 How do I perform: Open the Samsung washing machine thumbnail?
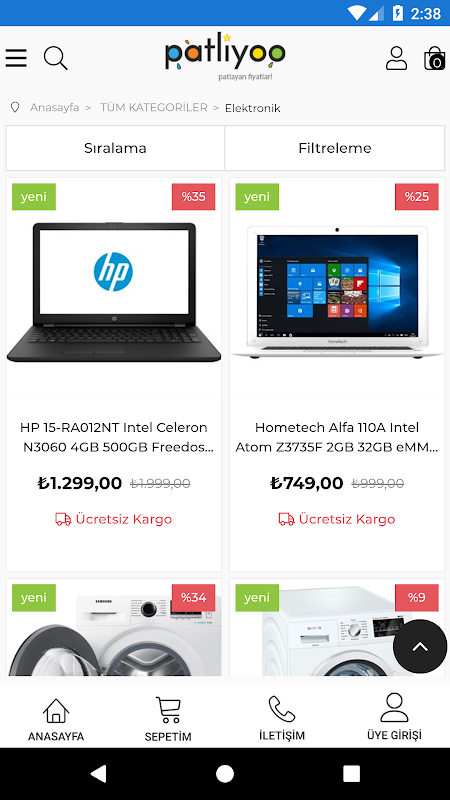coord(114,628)
